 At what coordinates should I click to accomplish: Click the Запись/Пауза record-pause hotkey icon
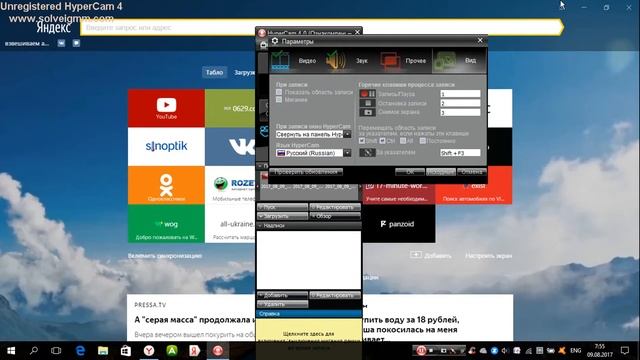tap(367, 94)
